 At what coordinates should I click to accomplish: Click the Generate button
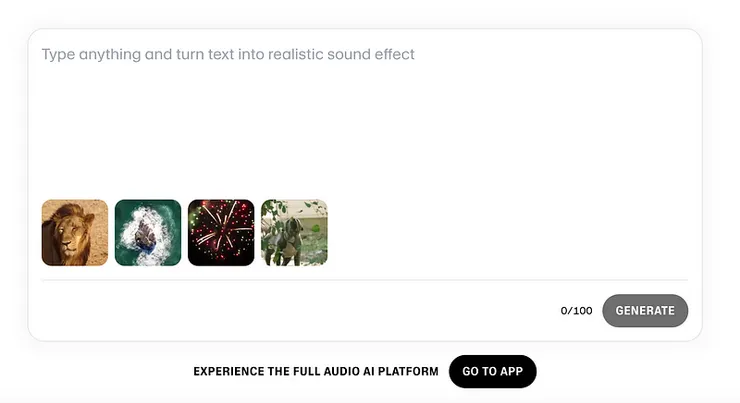tap(645, 310)
